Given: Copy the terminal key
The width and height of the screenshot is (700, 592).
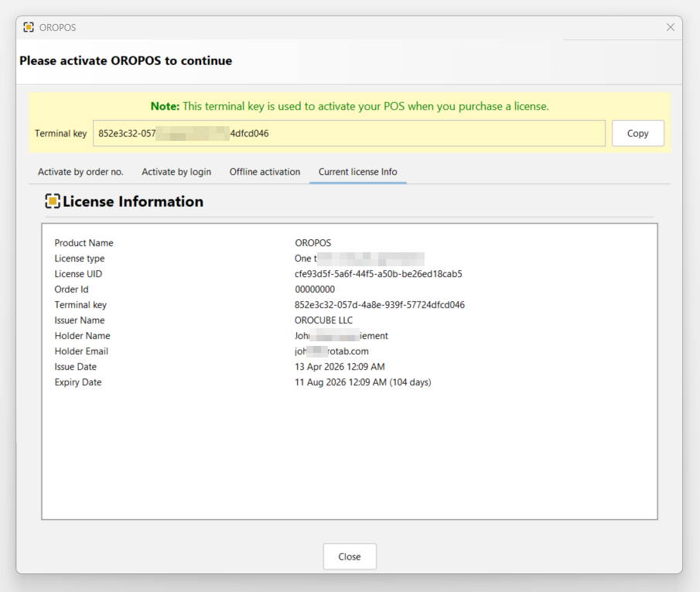Looking at the screenshot, I should coord(637,133).
